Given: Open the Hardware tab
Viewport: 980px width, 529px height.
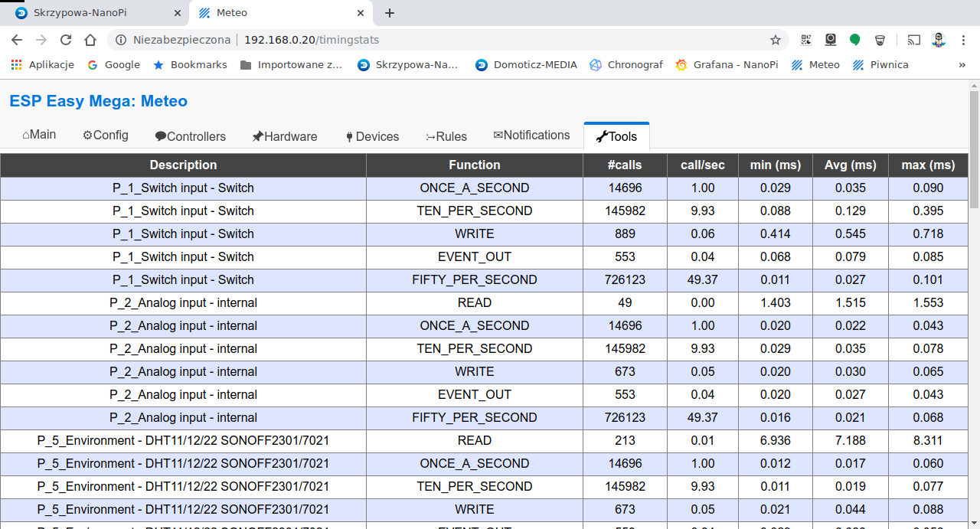Looking at the screenshot, I should click(x=284, y=136).
